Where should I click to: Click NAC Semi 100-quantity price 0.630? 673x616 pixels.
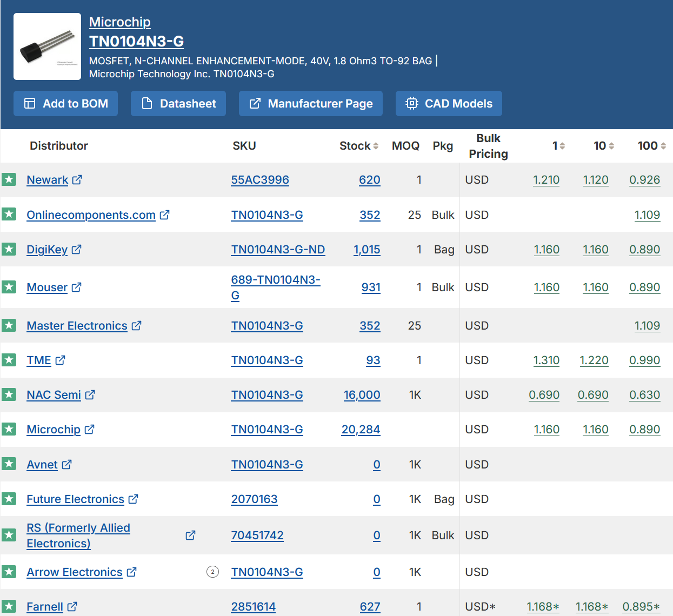(645, 395)
